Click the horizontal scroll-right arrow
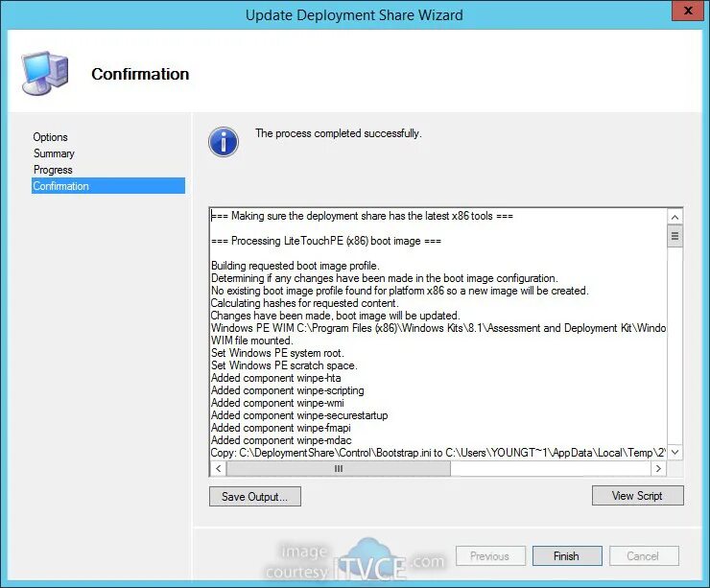710x588 pixels. pos(658,468)
